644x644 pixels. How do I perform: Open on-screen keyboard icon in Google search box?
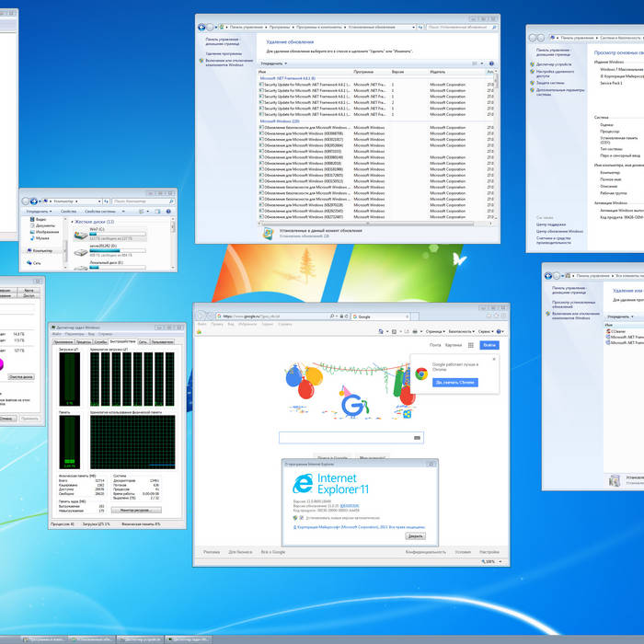417,438
